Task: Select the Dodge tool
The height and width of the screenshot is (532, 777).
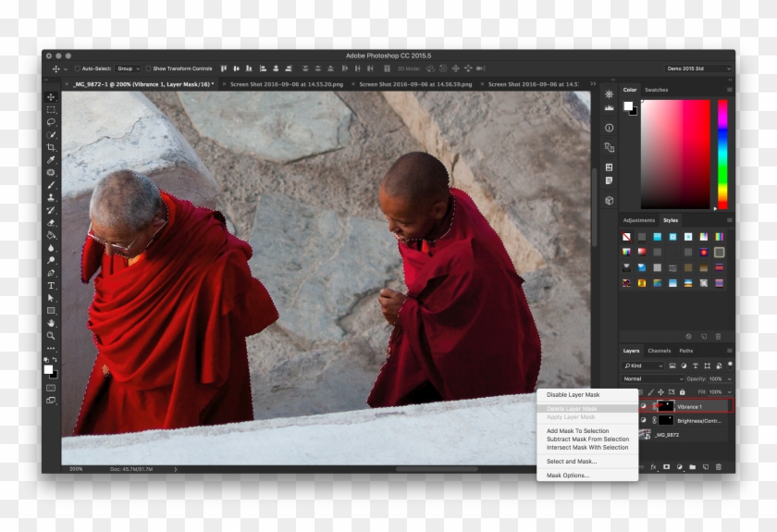Action: coord(51,260)
